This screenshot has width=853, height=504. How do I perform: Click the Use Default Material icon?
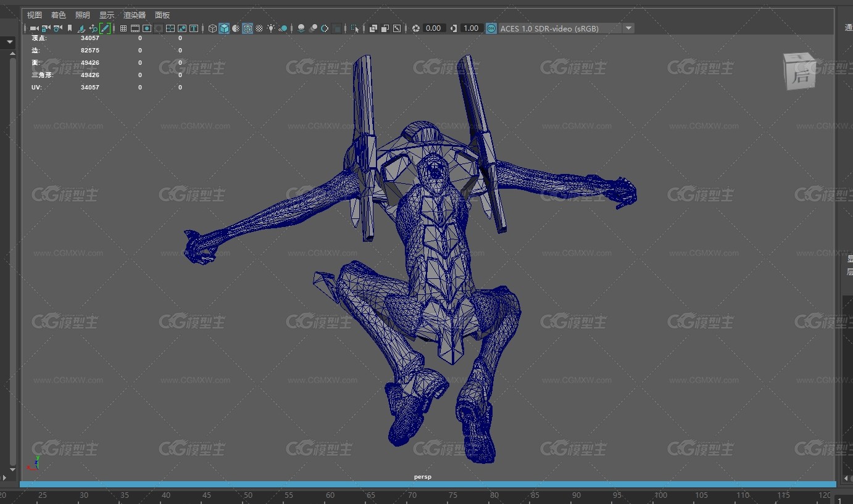pyautogui.click(x=236, y=28)
